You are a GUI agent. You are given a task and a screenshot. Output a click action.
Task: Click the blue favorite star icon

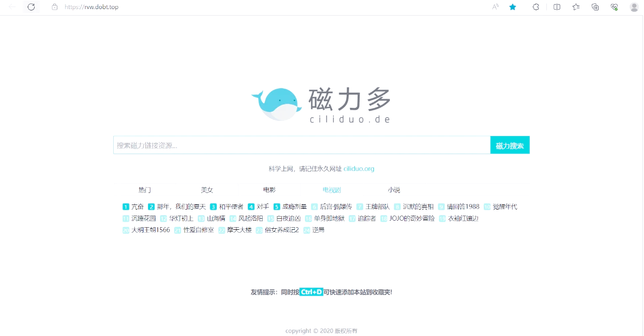pos(513,7)
